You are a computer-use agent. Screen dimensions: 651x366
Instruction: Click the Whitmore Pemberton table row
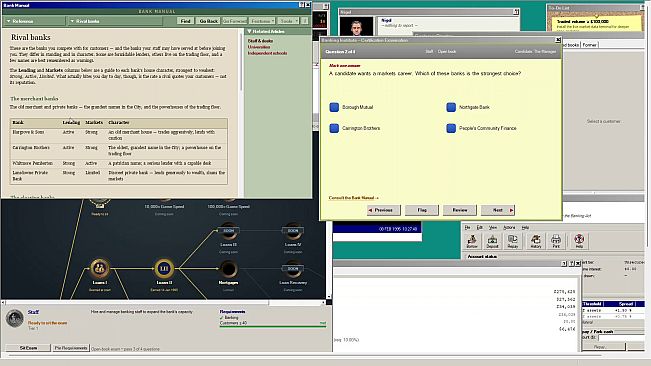click(119, 163)
